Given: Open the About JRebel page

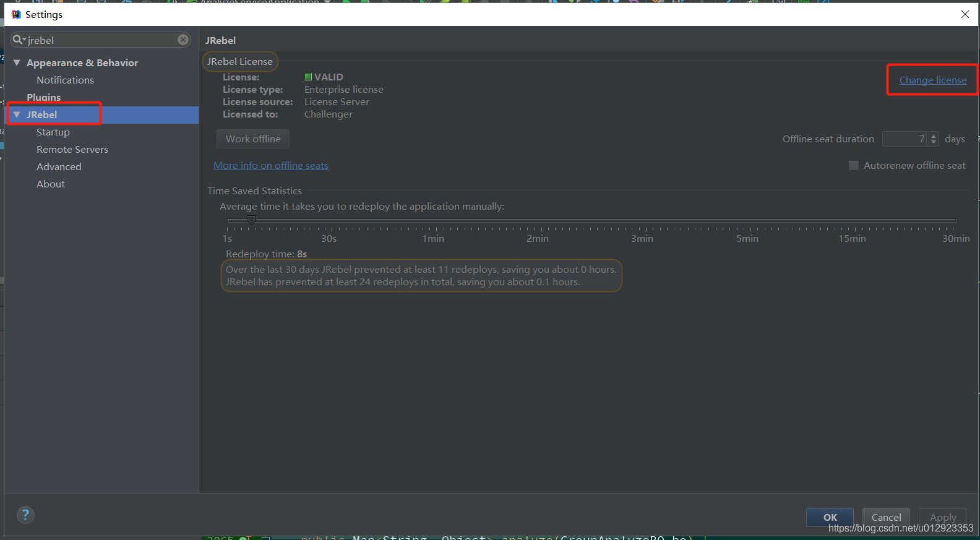Looking at the screenshot, I should (x=51, y=184).
